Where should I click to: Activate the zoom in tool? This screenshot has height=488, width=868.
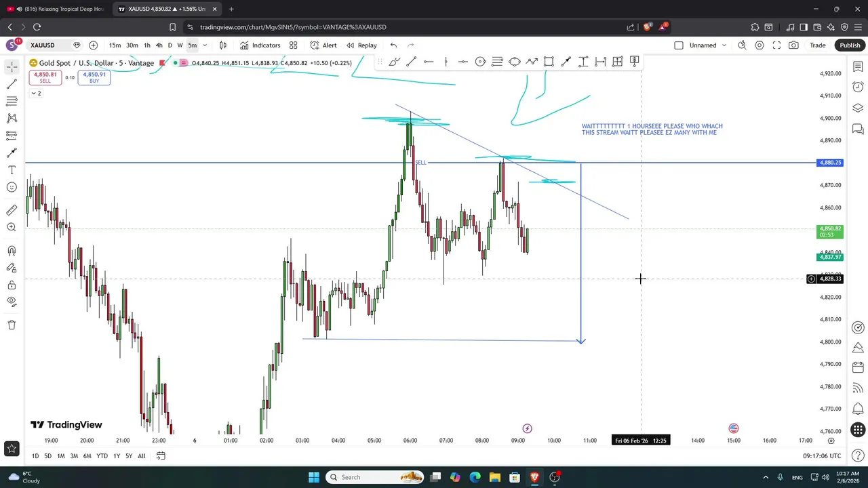point(12,228)
